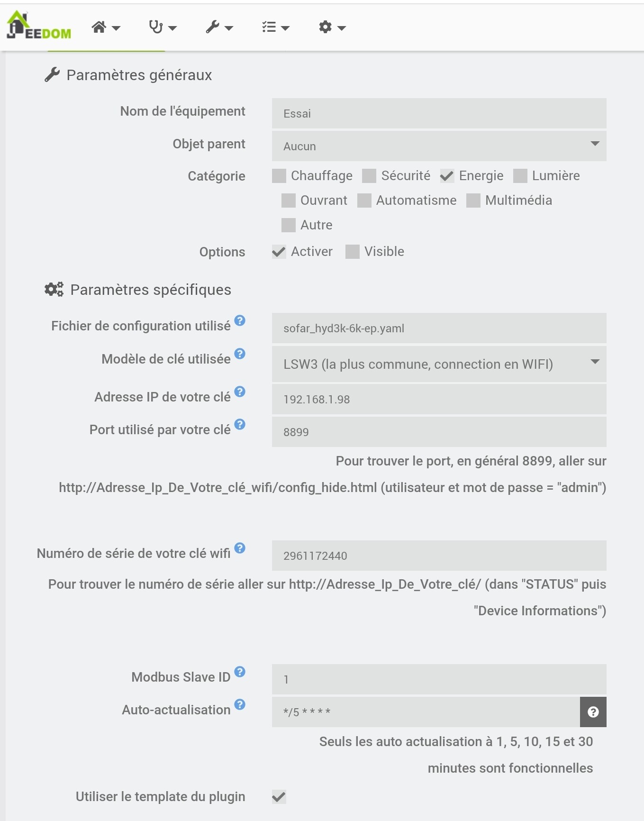
Task: Click help icon next to Modbus Slave ID
Action: tap(240, 672)
